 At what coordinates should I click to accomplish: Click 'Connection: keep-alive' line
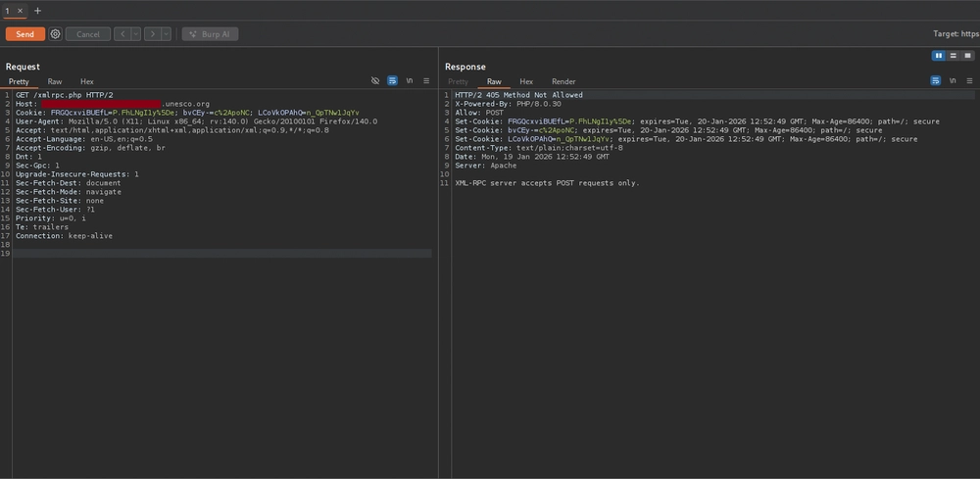(64, 236)
